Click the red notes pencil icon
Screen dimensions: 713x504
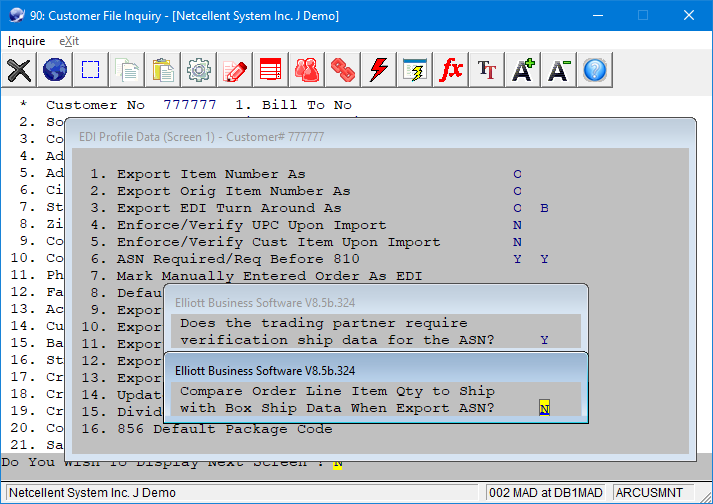point(235,70)
